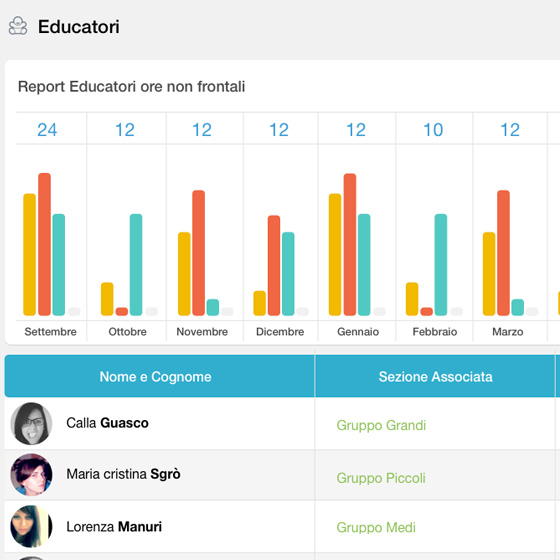
Task: Select the Novembre total value 12
Action: (202, 130)
